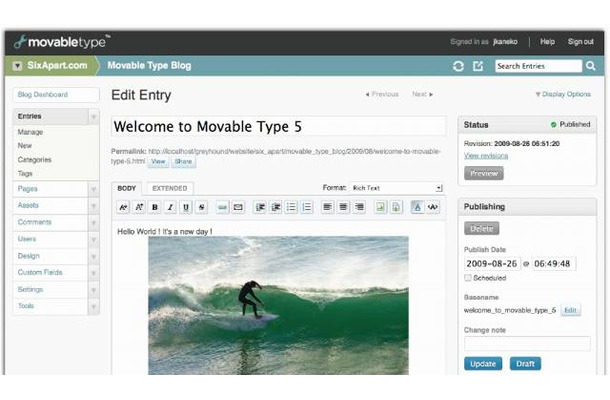Expand the Design menu arrow
This screenshot has width=610, height=400.
(93, 256)
